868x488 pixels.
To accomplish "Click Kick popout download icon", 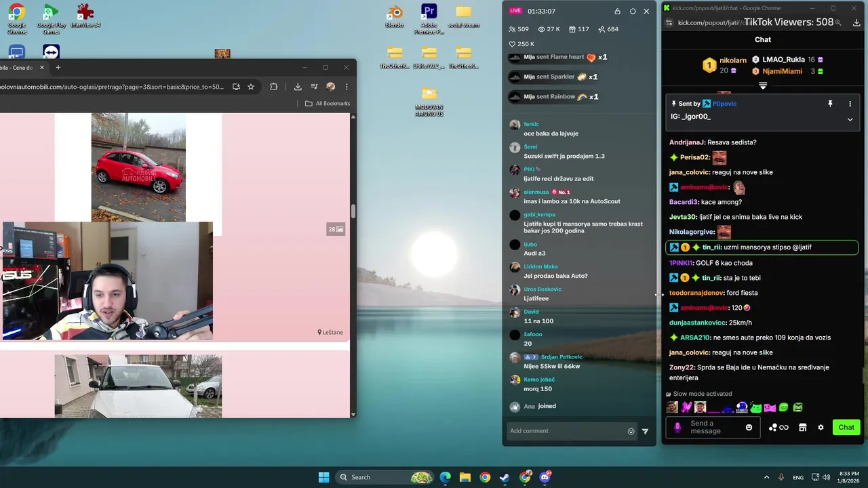I will pyautogui.click(x=856, y=22).
